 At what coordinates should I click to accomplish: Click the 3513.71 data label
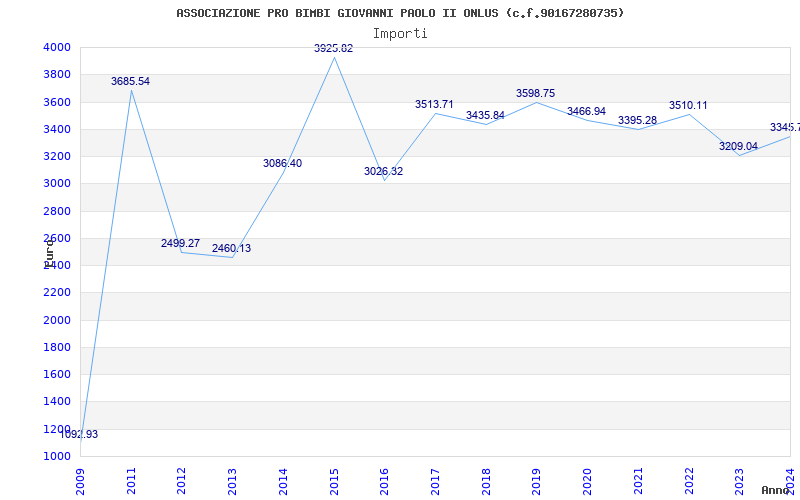434,105
